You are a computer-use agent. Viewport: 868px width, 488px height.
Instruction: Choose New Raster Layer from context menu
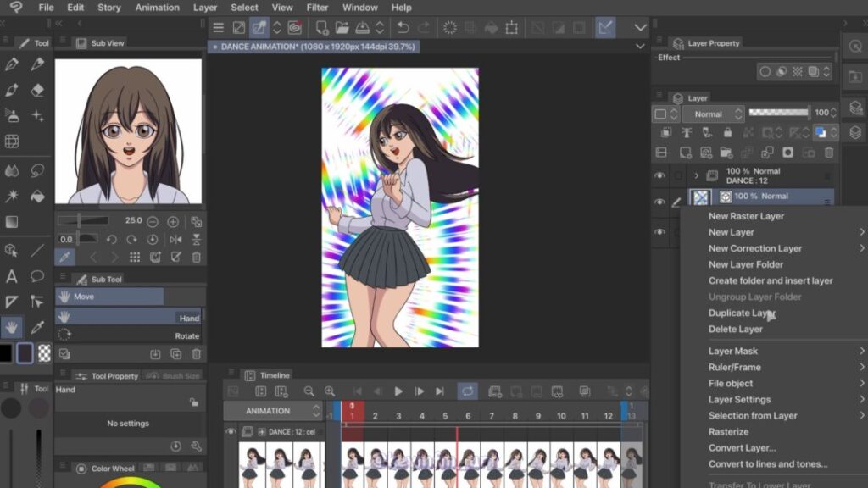pyautogui.click(x=746, y=216)
